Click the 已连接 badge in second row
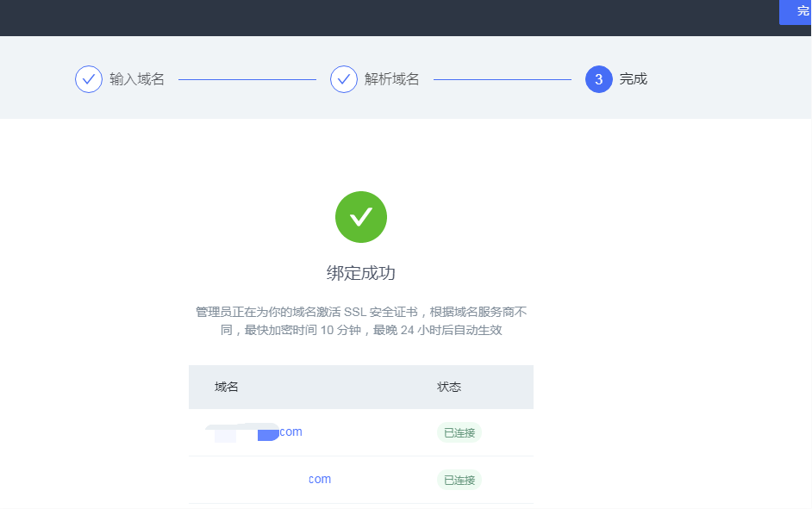This screenshot has width=812, height=509. [x=459, y=480]
